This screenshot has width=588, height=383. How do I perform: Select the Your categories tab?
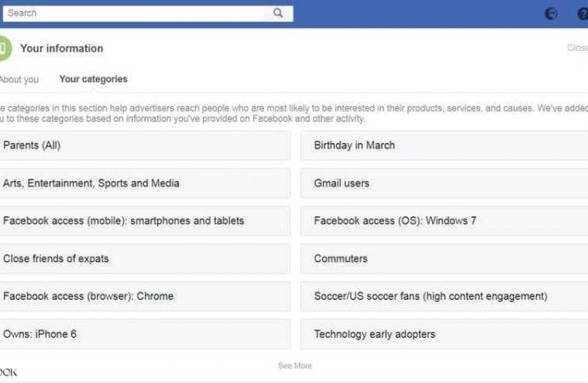coord(93,79)
